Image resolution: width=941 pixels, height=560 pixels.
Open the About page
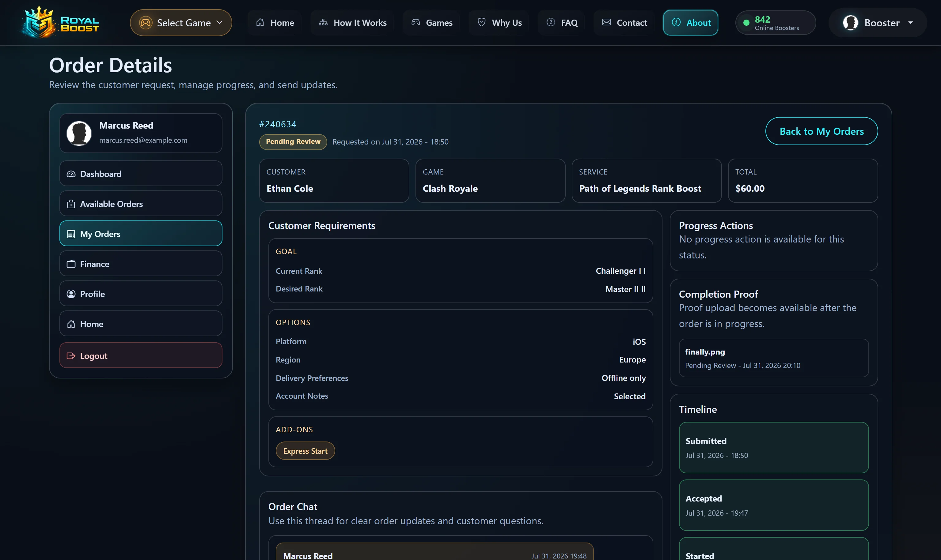click(x=691, y=23)
